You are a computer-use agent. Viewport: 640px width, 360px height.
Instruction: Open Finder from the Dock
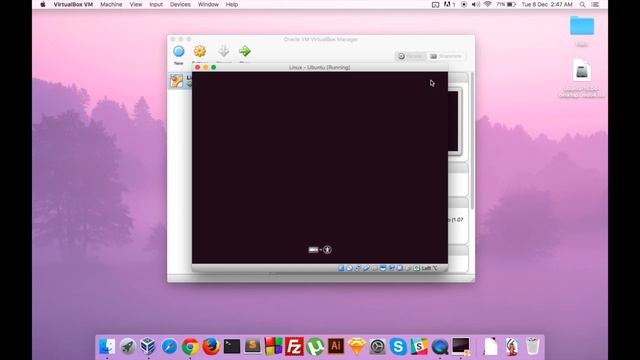[x=107, y=347]
